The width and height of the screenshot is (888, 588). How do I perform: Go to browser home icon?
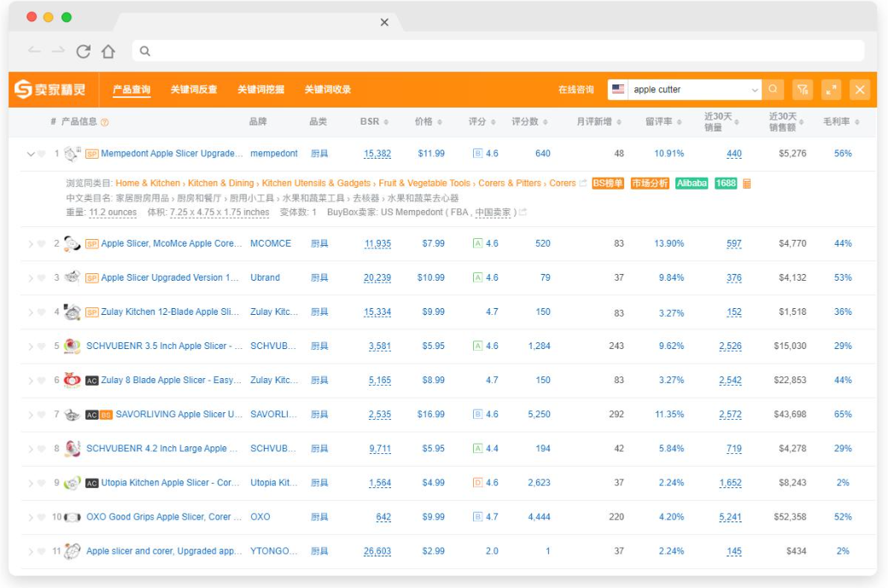pos(108,51)
